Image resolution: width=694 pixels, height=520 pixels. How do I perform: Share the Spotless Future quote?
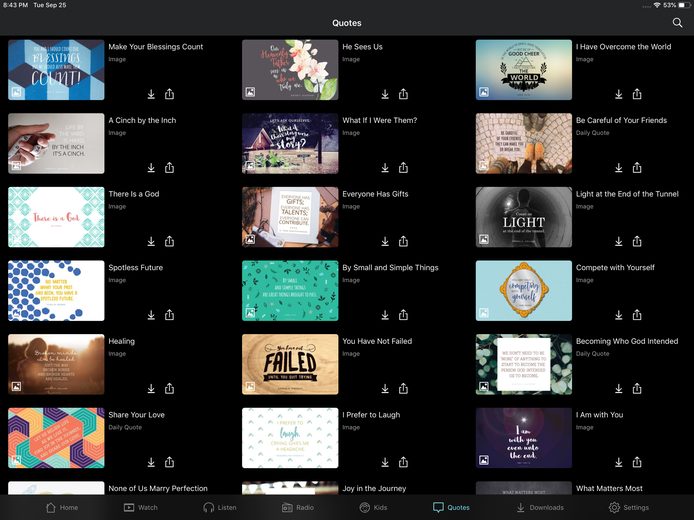coord(170,315)
